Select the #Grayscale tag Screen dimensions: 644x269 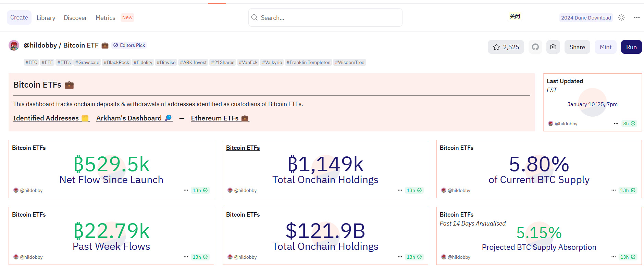[x=87, y=62]
